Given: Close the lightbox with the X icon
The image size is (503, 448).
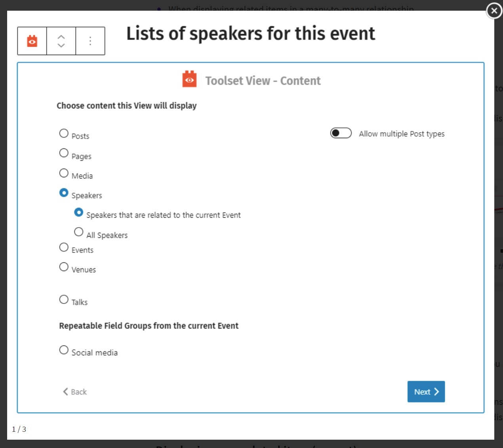Looking at the screenshot, I should click(x=494, y=11).
